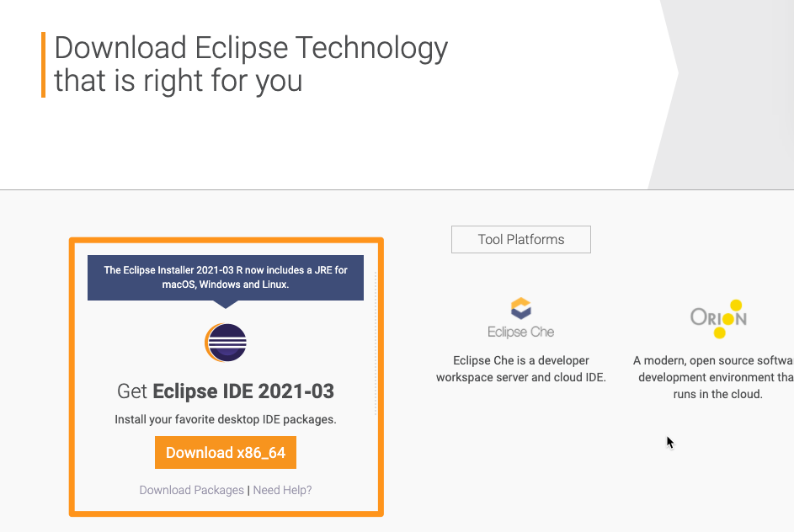Click the Download Eclipse Technology page title
This screenshot has height=532, width=794.
251,64
